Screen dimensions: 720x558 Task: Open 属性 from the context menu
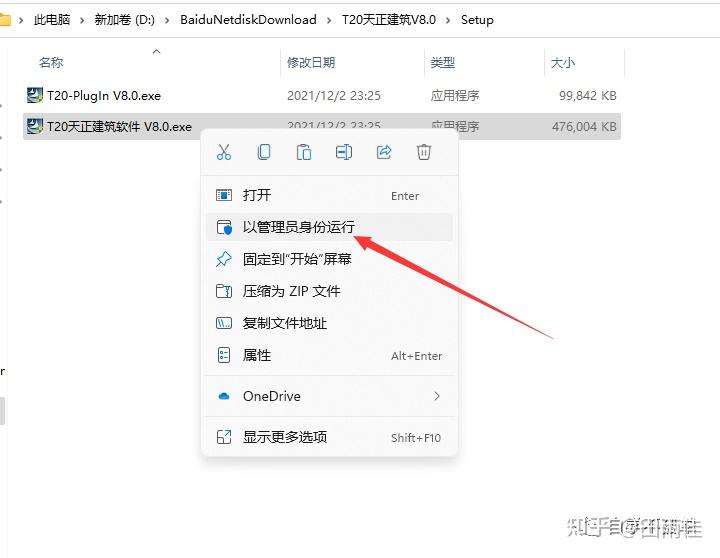point(329,355)
